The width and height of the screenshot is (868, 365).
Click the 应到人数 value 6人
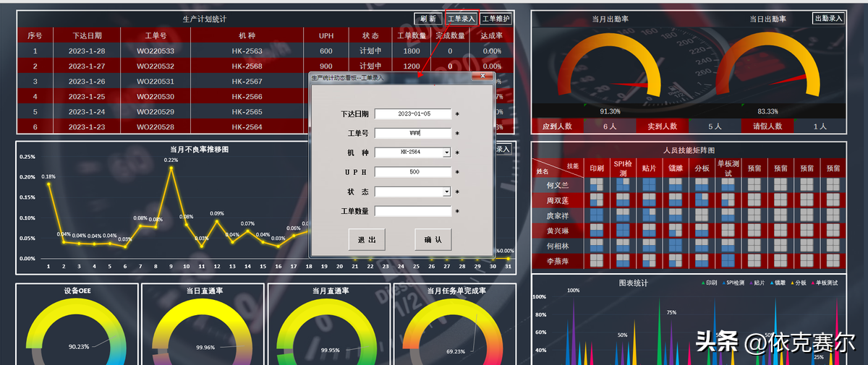pos(610,126)
